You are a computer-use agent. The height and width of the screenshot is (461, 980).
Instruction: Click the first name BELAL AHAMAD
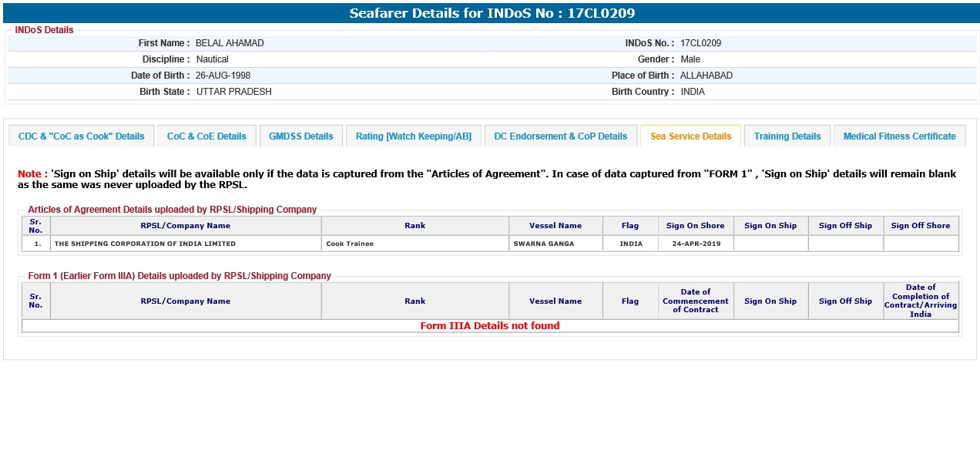230,43
